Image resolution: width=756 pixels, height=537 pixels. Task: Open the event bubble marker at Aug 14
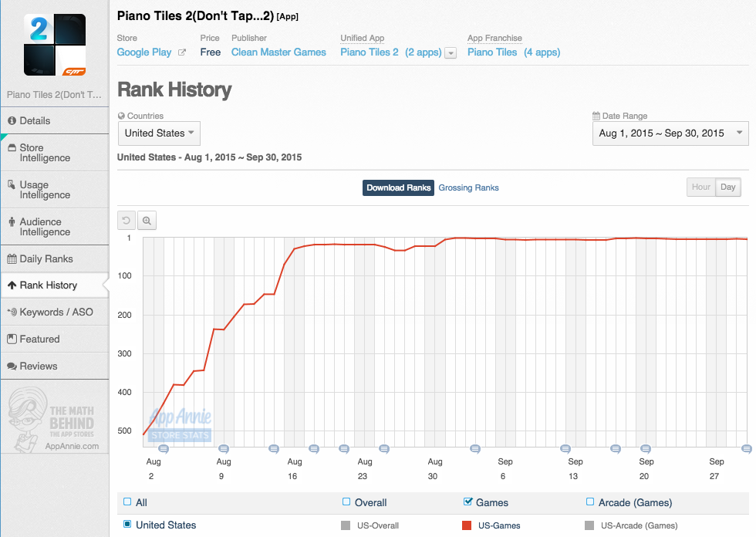pos(274,449)
